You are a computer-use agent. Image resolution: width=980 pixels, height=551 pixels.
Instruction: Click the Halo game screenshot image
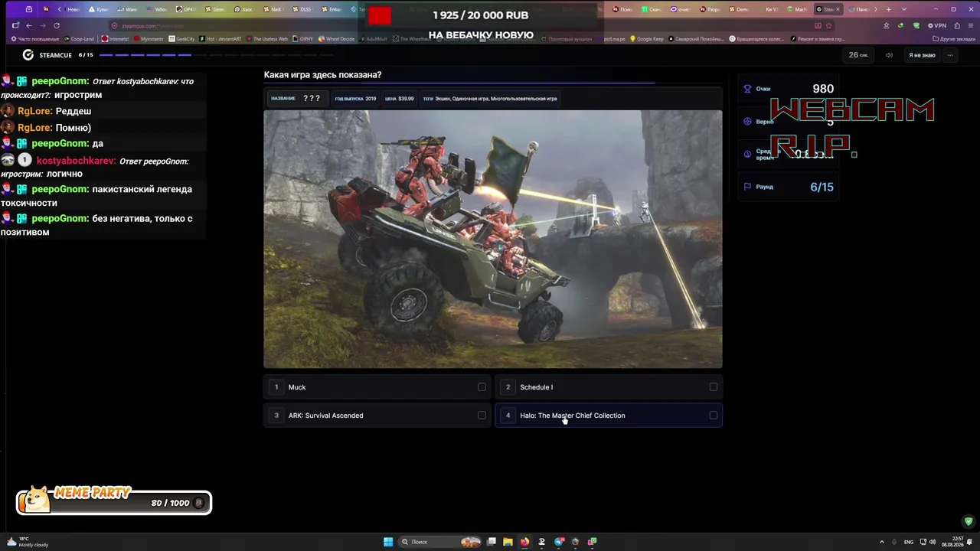pos(493,240)
